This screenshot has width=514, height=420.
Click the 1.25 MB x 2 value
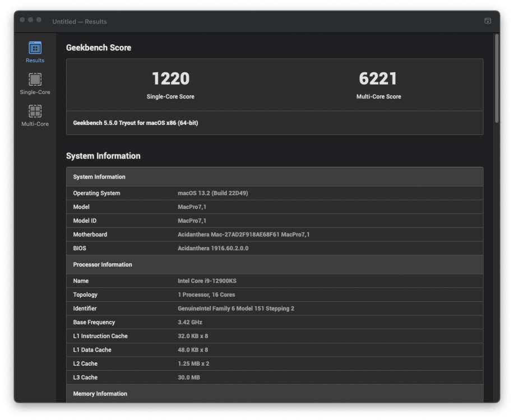click(x=193, y=363)
